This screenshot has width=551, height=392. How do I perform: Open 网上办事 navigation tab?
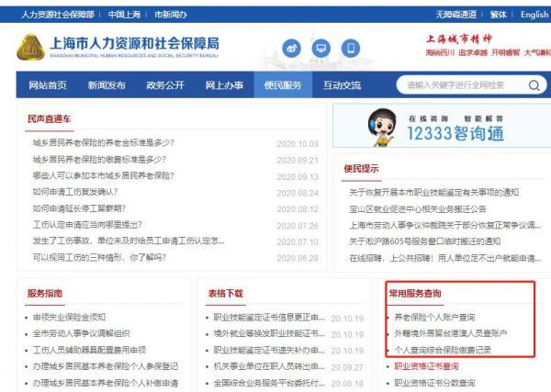click(x=224, y=85)
